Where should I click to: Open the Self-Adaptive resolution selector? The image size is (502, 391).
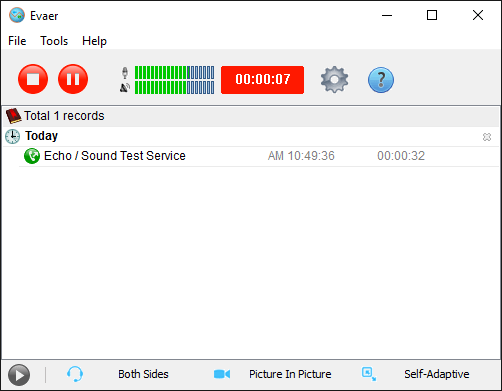pos(437,374)
